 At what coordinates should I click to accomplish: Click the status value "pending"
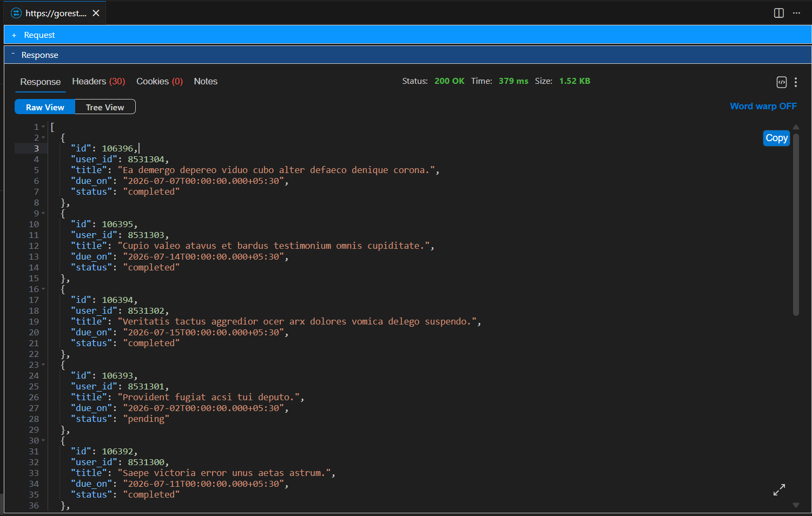tap(146, 419)
